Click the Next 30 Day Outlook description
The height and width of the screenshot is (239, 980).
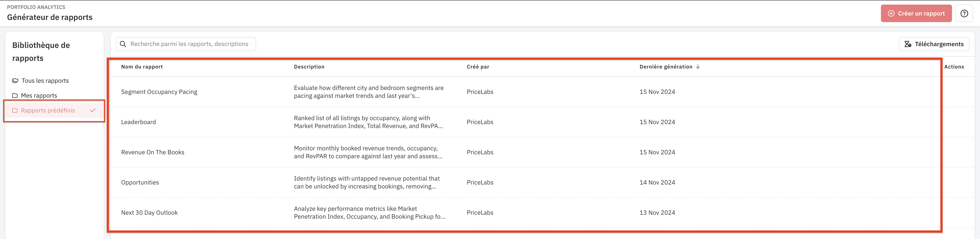pos(369,213)
